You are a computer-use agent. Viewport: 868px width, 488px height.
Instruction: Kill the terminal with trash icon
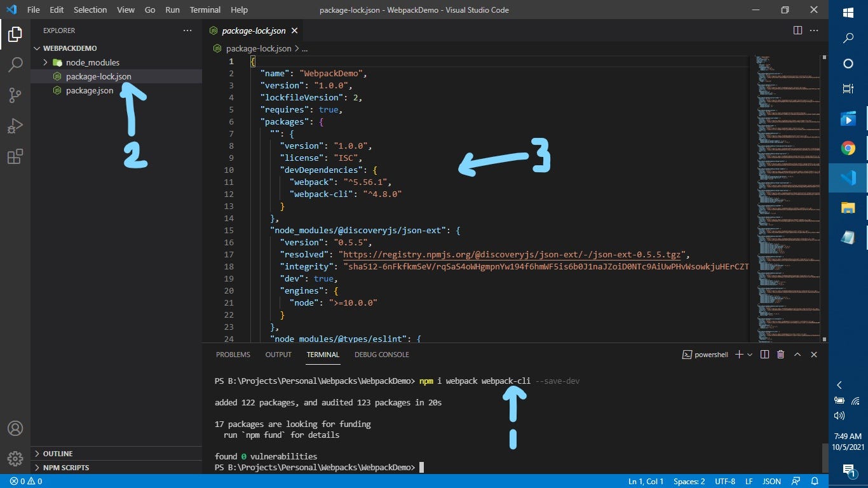click(x=780, y=355)
